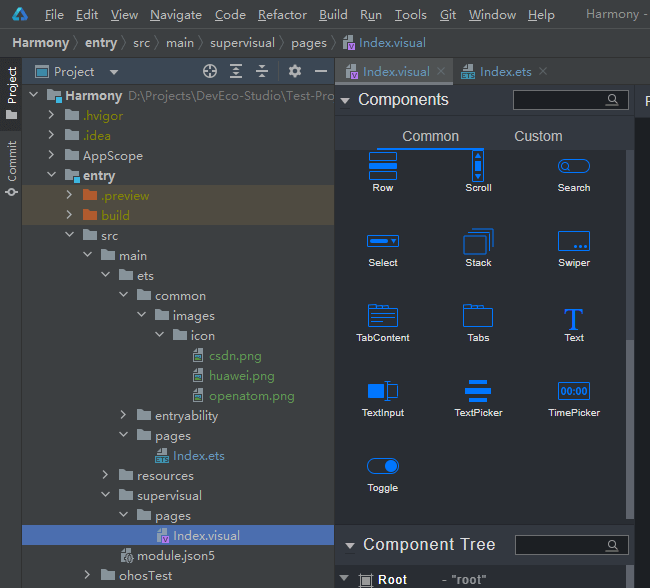Select the TextInput component icon

383,391
